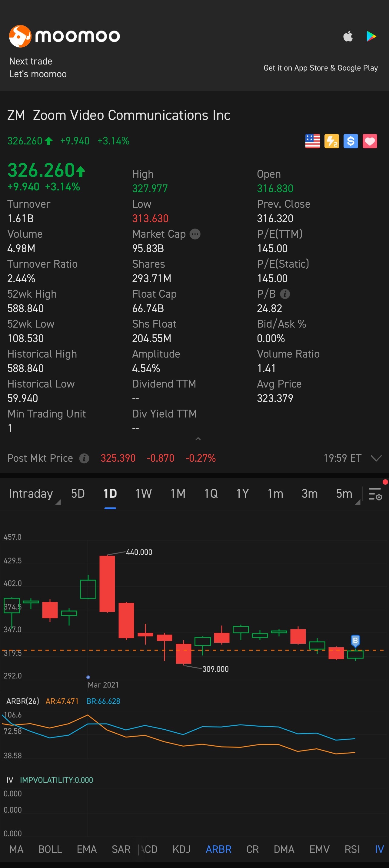Tap the Mar 2021 date label
This screenshot has width=389, height=868.
(103, 685)
